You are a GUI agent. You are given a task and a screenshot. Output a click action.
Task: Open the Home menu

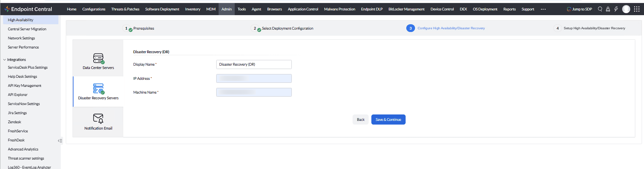[x=72, y=9]
